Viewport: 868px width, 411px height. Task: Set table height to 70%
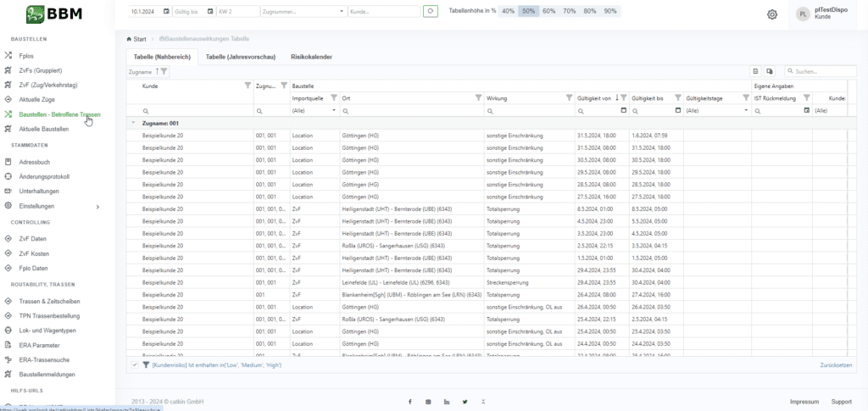pos(570,12)
